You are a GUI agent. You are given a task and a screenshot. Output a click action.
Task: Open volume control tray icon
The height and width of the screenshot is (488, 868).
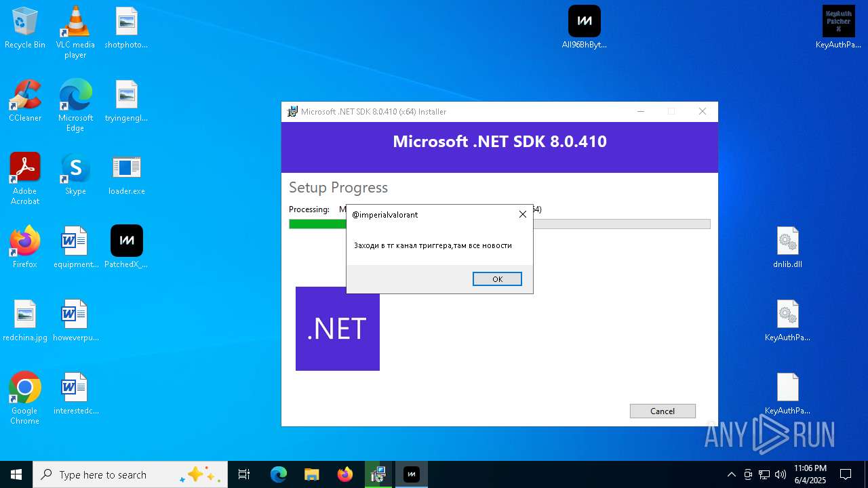pos(781,474)
